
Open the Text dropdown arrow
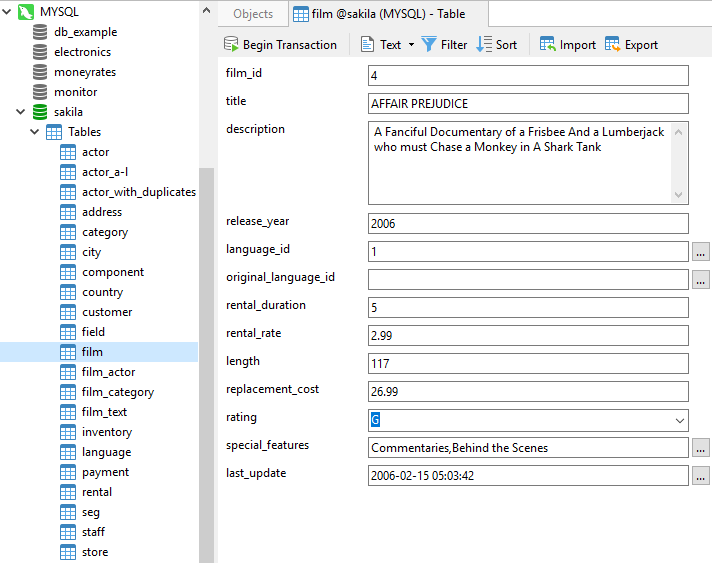tap(411, 44)
